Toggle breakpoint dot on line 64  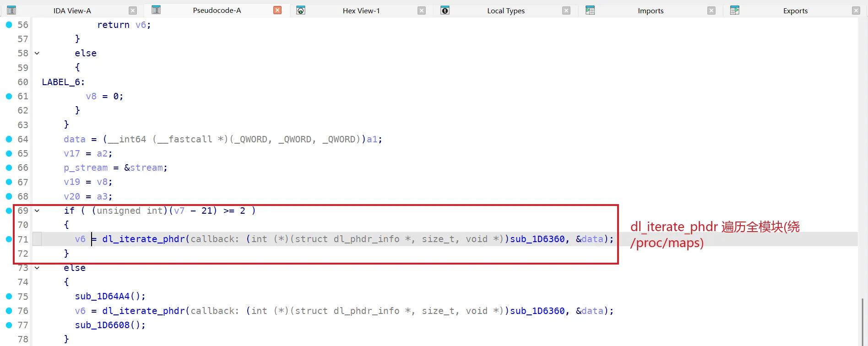[9, 139]
